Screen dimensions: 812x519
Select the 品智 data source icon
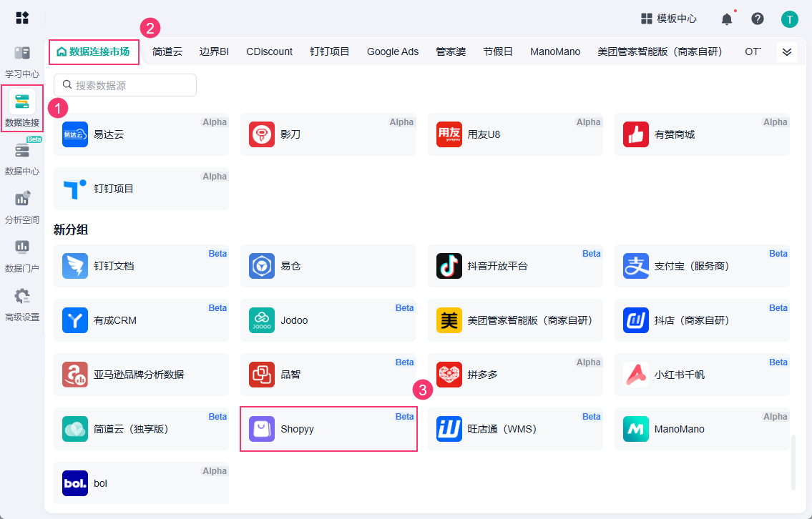click(x=262, y=375)
